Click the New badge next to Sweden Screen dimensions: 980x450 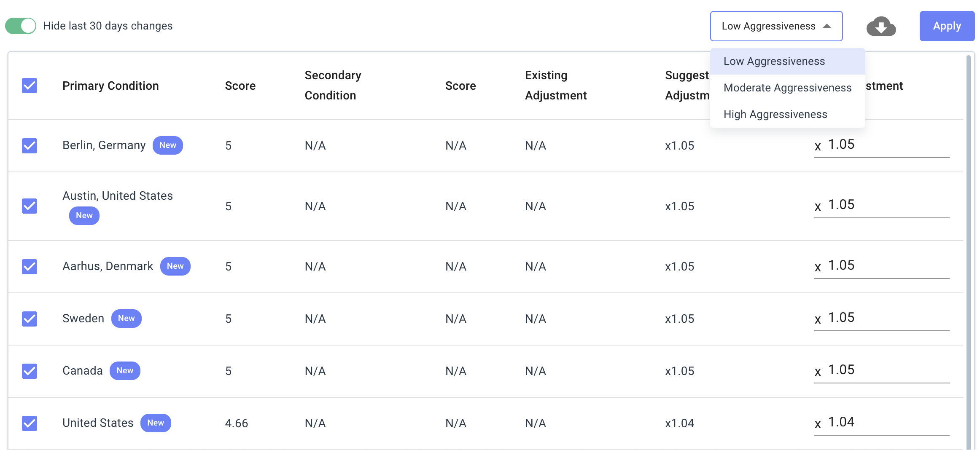click(127, 319)
